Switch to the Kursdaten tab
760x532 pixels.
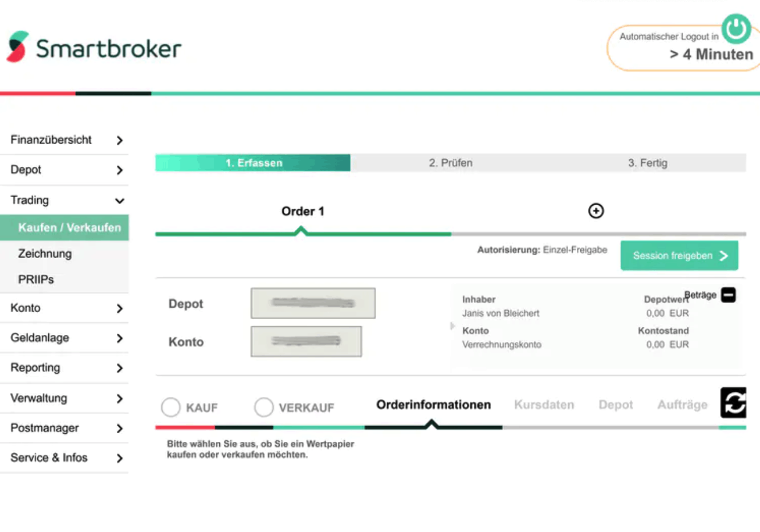[544, 405]
